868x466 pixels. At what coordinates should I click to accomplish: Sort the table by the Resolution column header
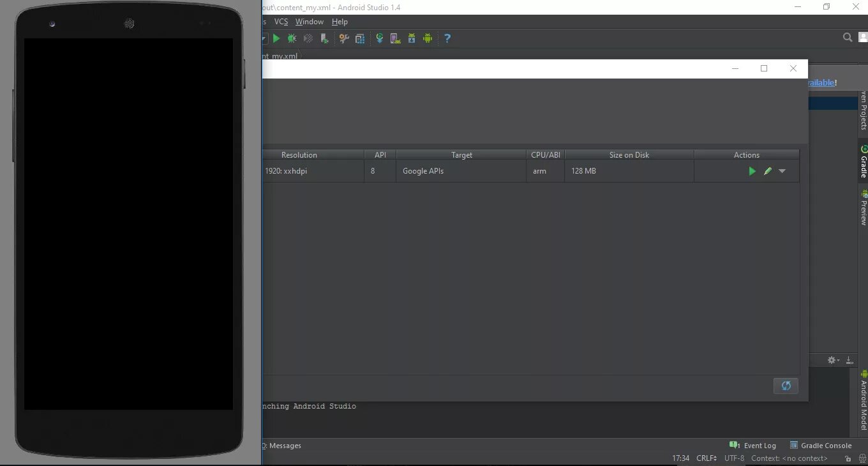[299, 155]
